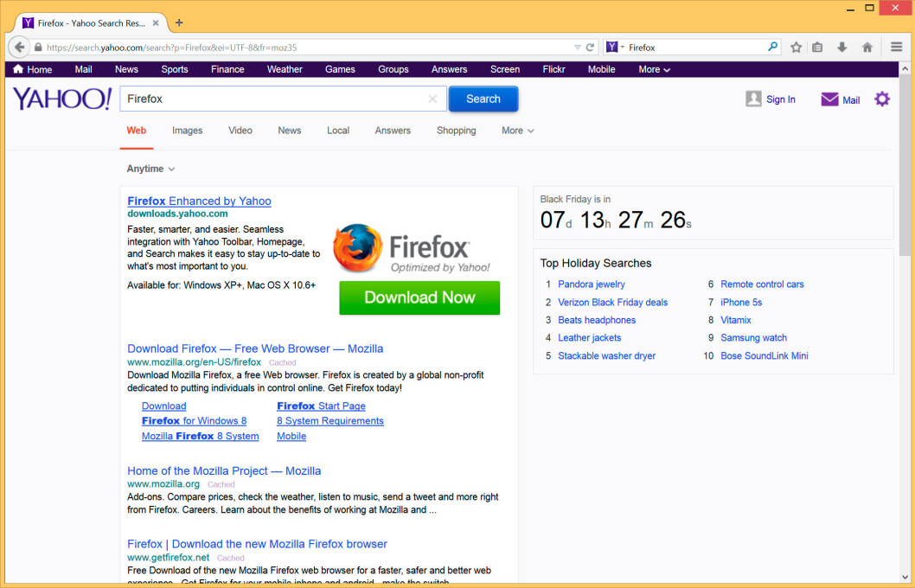This screenshot has width=915, height=588.
Task: Click the Sign In profile icon
Action: (x=753, y=99)
